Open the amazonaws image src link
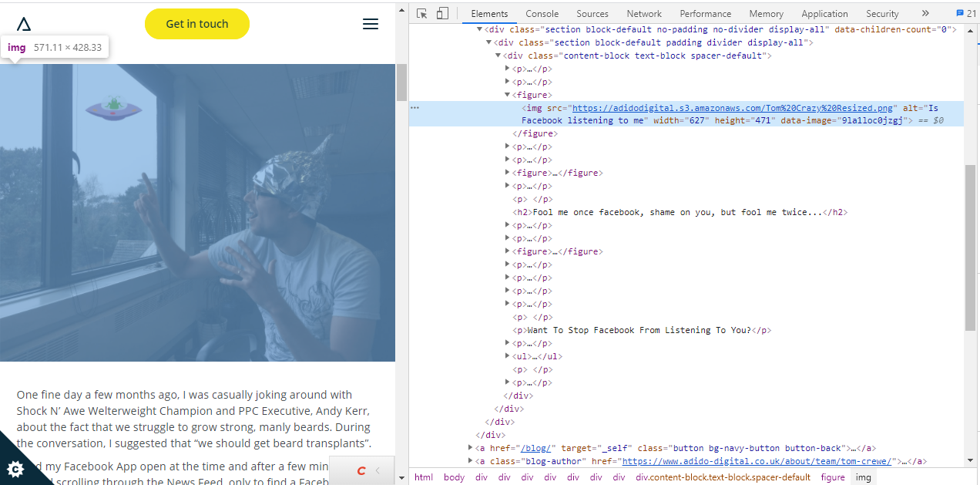The height and width of the screenshot is (485, 980). click(733, 108)
